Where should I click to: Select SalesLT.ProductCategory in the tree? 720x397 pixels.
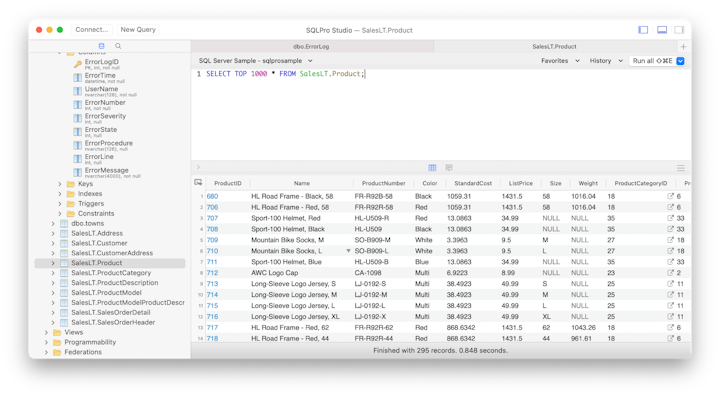pyautogui.click(x=111, y=273)
